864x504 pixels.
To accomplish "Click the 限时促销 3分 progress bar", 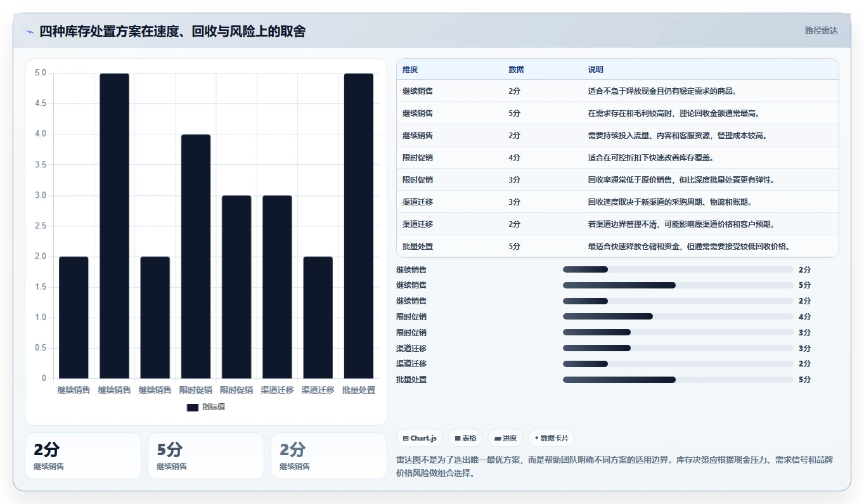I will [678, 332].
